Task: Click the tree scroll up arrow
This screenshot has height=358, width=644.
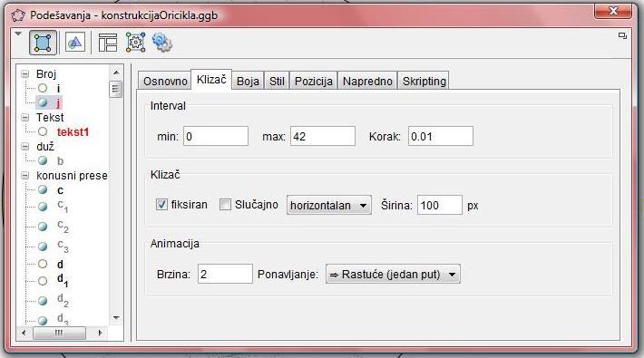Action: (116, 73)
